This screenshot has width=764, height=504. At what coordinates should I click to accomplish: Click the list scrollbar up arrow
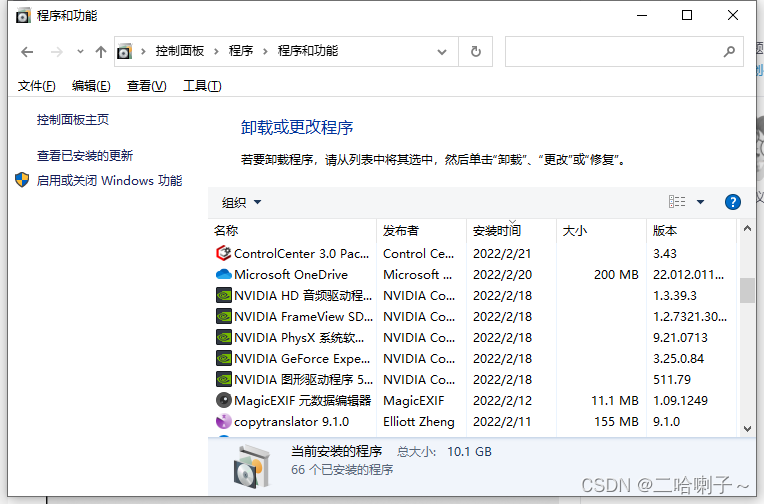coord(747,228)
